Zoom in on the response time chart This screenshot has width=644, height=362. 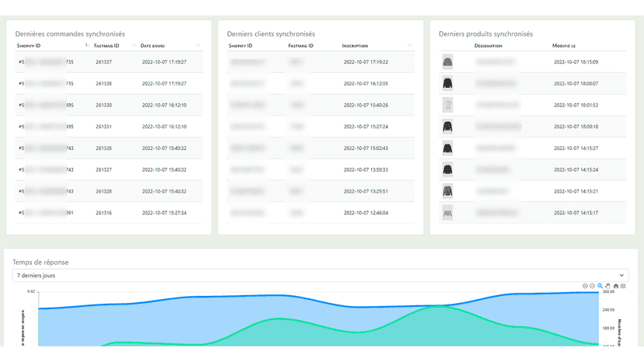click(x=585, y=286)
